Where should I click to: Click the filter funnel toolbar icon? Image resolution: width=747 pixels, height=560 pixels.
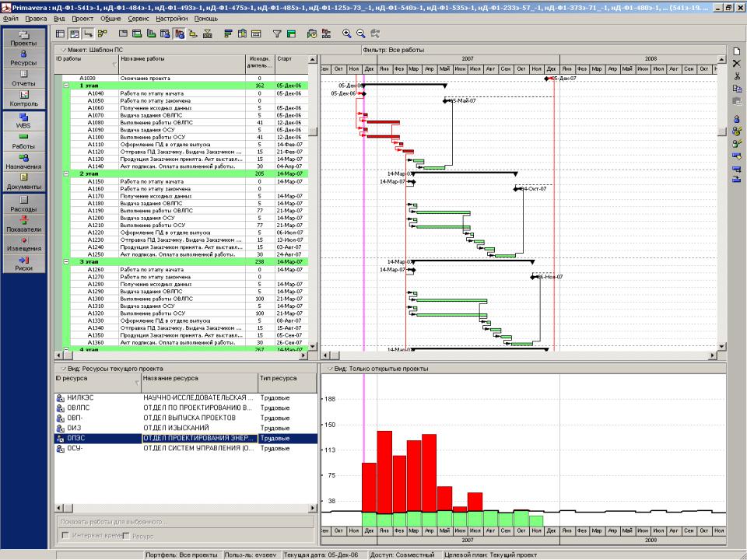pos(277,33)
